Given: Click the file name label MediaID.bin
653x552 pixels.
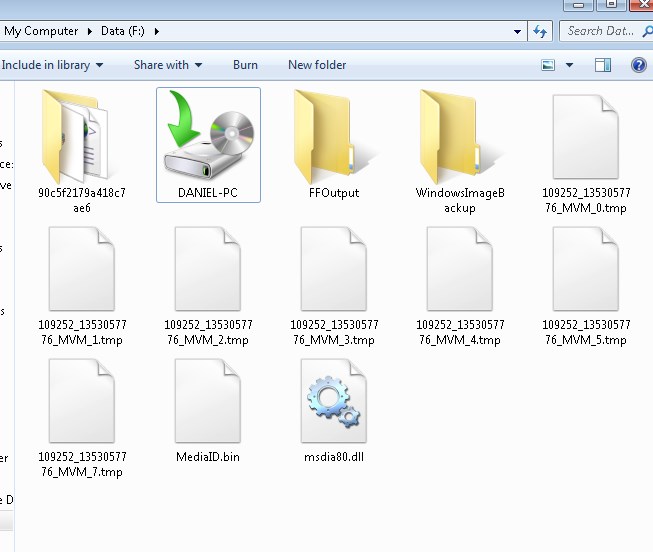Looking at the screenshot, I should pos(208,457).
